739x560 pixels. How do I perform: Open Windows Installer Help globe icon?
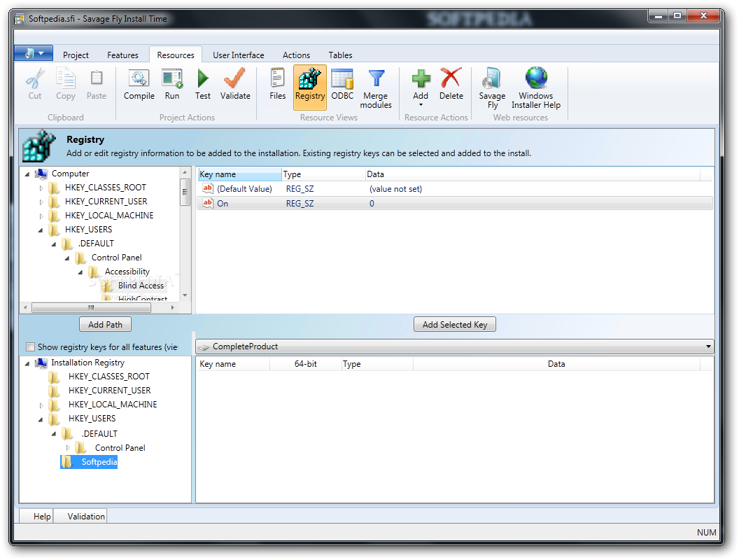click(x=536, y=77)
